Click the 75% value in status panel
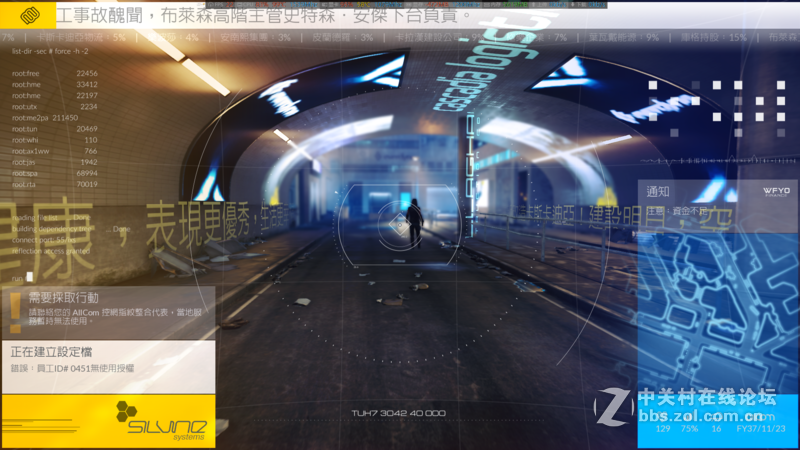800x450 pixels. point(689,429)
